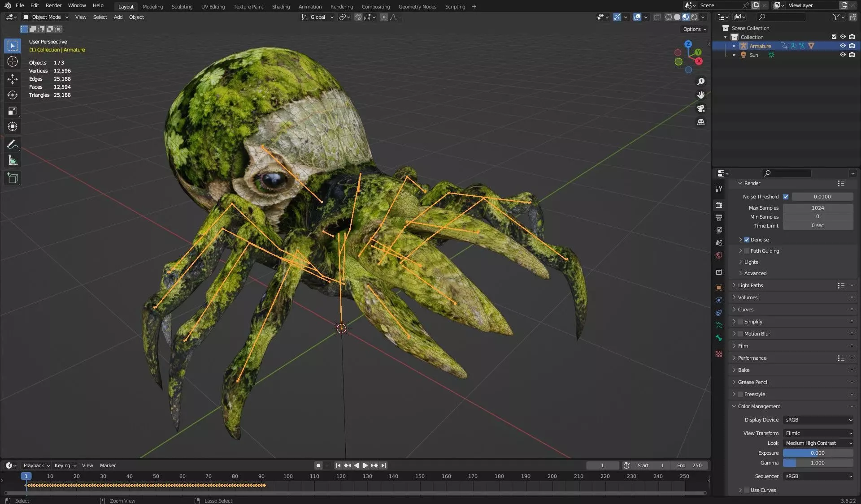The width and height of the screenshot is (861, 504).
Task: Enable the Path Guiding checkbox
Action: coord(747,251)
